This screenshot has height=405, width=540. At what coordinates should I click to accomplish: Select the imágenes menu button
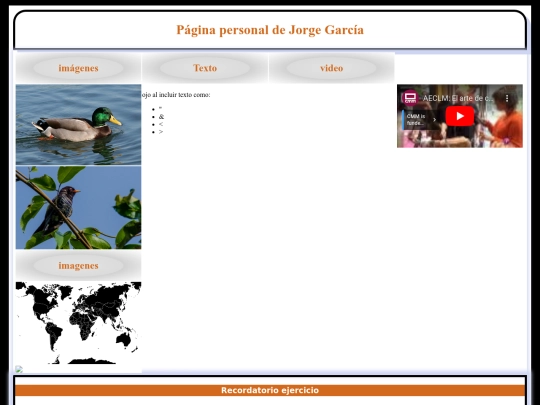click(78, 68)
